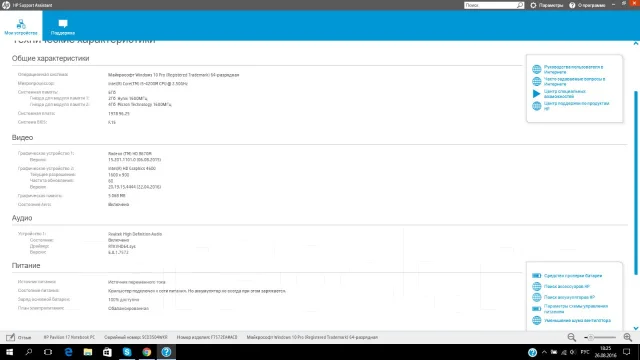Switch to Skype on the taskbar
This screenshot has width=640, height=360.
click(127, 352)
